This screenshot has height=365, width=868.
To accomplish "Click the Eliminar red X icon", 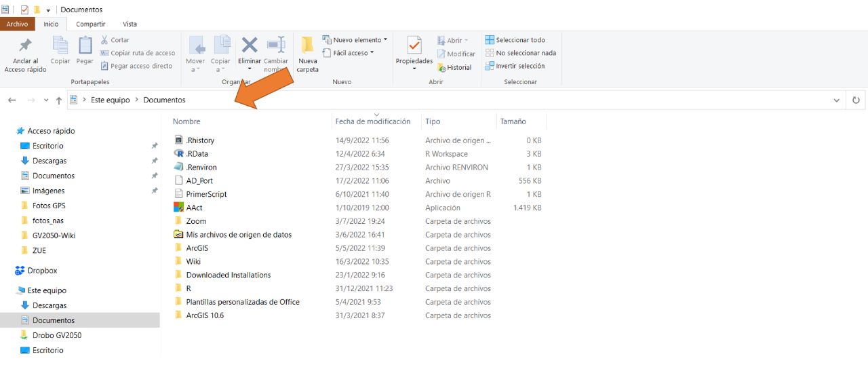I will click(250, 45).
